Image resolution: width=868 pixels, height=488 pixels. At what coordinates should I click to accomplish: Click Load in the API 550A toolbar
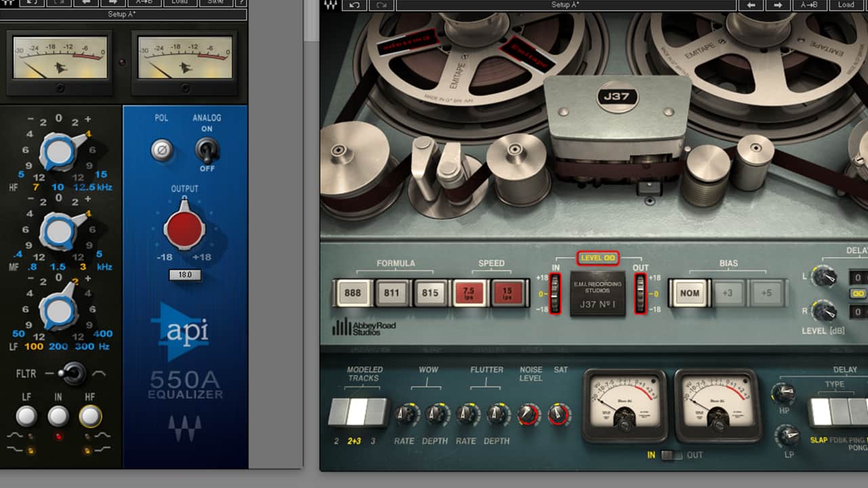coord(180,3)
